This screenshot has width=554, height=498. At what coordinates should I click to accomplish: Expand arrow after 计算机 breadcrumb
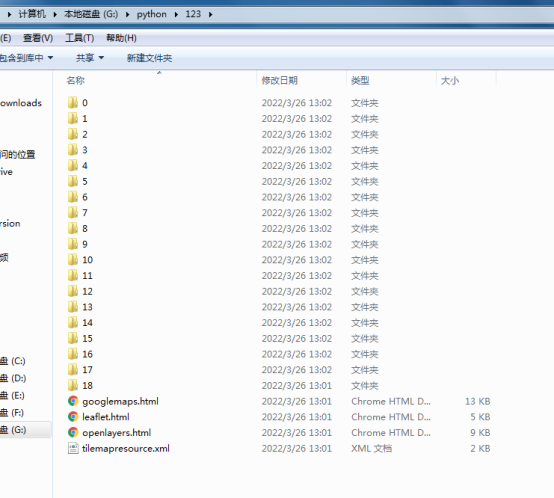pyautogui.click(x=55, y=14)
